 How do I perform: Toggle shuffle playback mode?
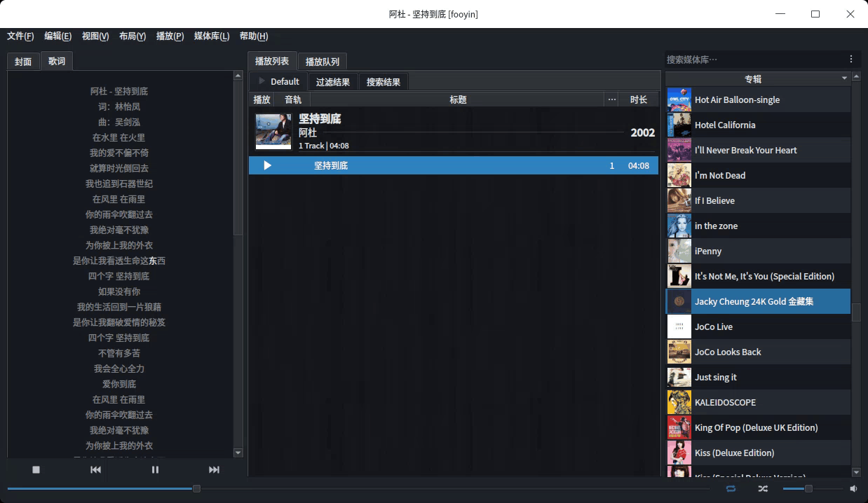(763, 488)
